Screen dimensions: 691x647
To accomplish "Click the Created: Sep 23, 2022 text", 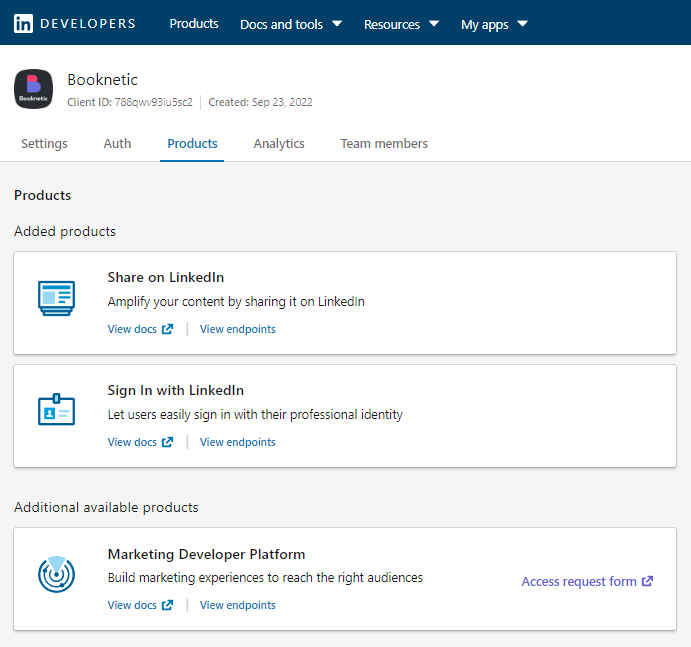I will tap(260, 102).
